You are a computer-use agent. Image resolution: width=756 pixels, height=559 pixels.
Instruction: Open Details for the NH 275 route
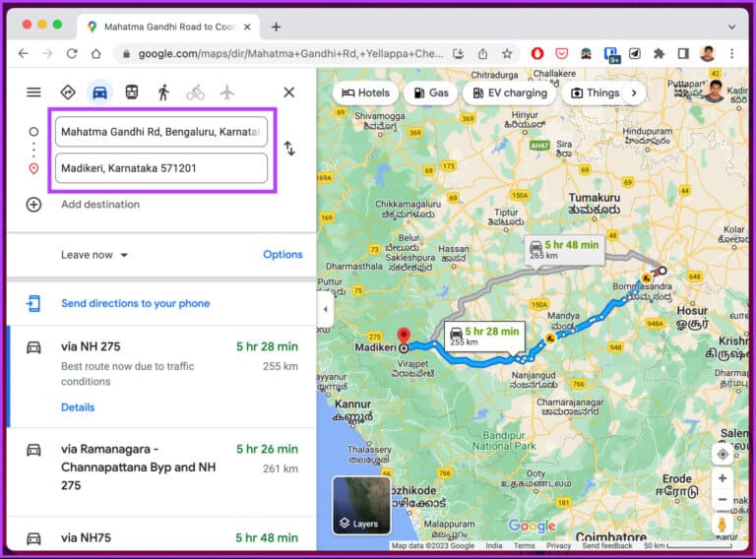(x=78, y=407)
